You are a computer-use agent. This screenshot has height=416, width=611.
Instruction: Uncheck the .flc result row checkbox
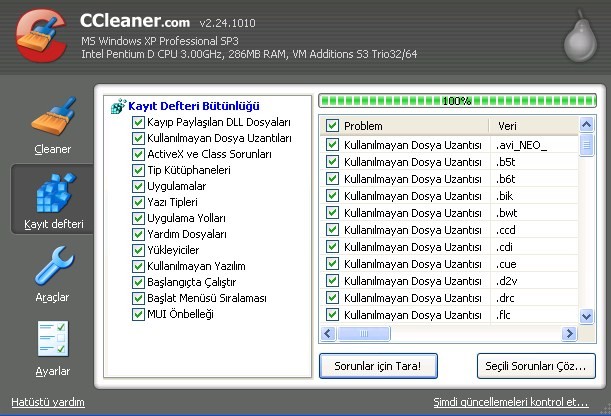pos(332,314)
